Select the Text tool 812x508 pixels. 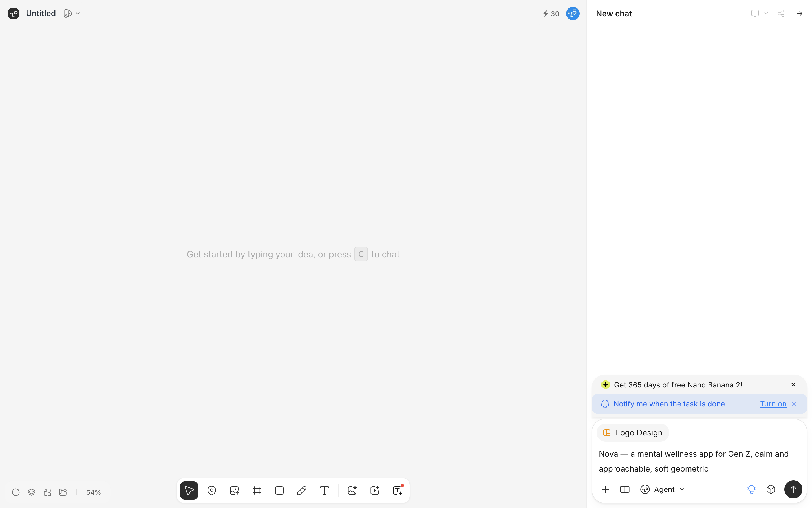[325, 491]
